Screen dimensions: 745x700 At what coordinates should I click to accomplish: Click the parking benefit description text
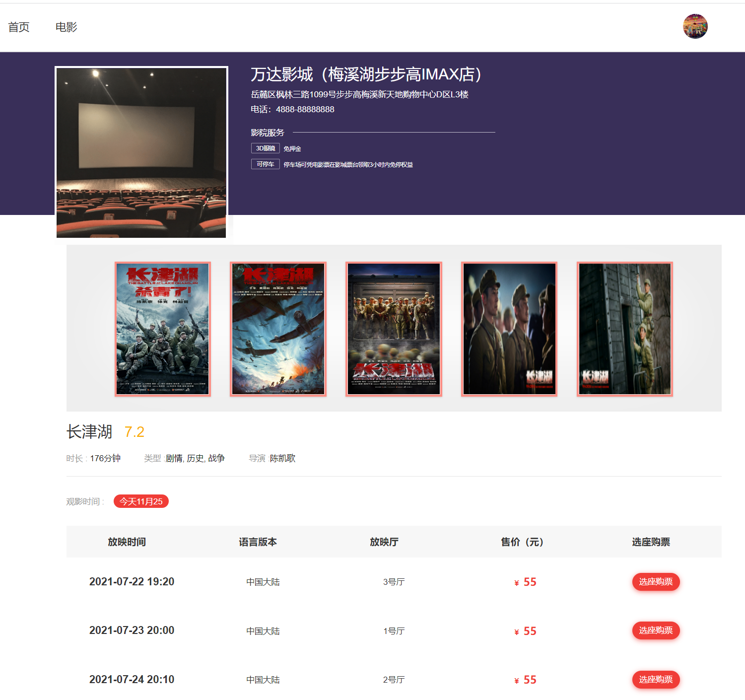348,165
